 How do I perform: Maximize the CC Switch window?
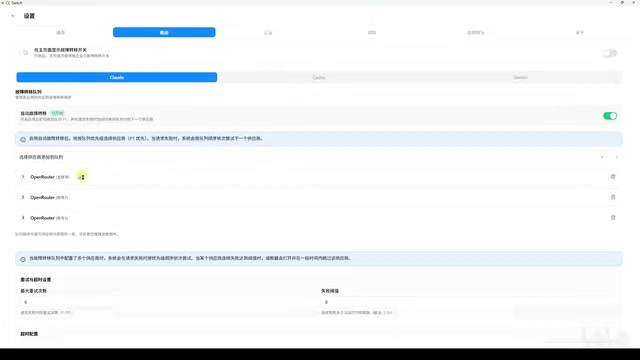pyautogui.click(x=622, y=2)
